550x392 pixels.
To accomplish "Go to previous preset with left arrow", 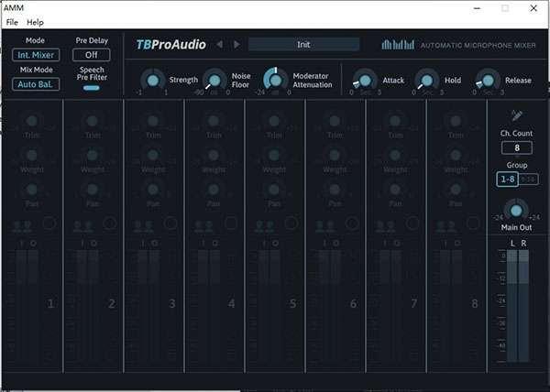I will (220, 45).
